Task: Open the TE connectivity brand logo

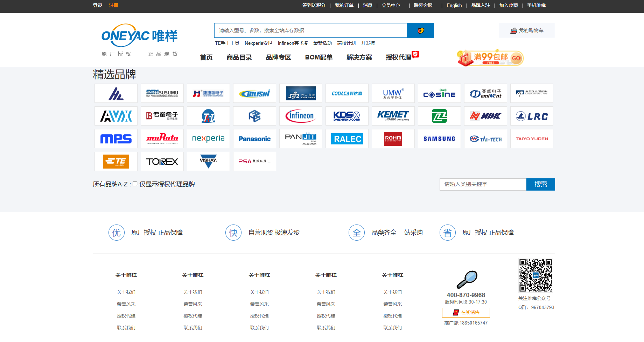Action: click(x=116, y=161)
